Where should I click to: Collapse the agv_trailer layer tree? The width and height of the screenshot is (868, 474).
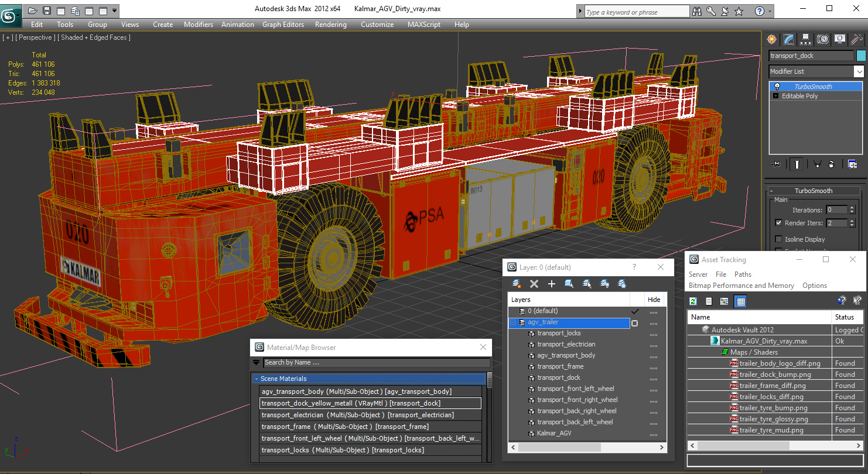click(513, 322)
